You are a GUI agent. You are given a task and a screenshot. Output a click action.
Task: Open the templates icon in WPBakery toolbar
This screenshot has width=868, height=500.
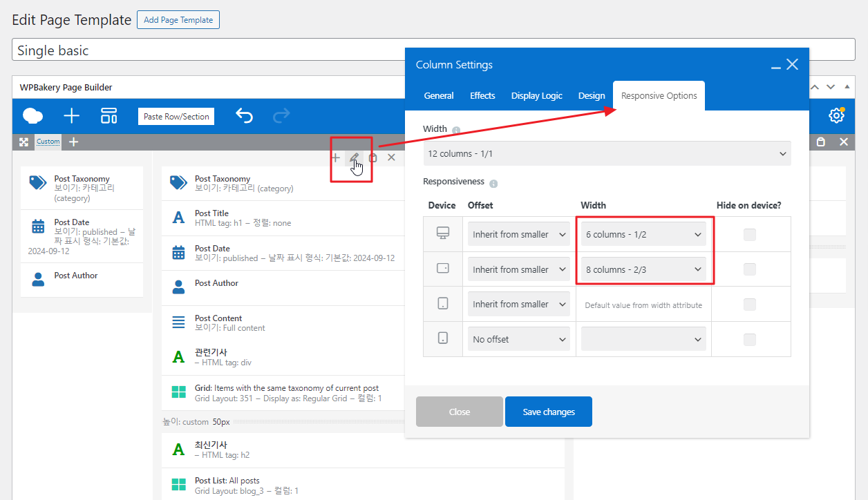click(x=109, y=116)
